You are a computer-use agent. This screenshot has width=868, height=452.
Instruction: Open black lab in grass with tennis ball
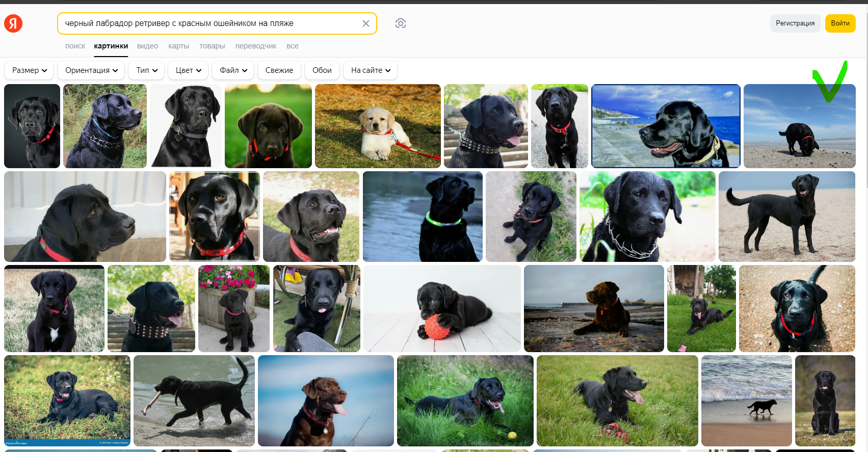(465, 401)
